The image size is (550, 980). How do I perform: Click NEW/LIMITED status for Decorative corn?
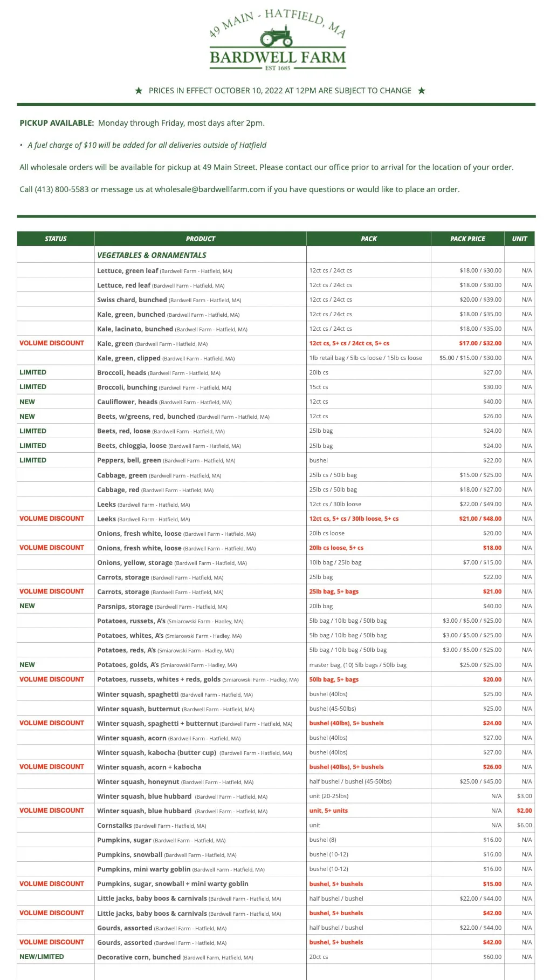42,957
